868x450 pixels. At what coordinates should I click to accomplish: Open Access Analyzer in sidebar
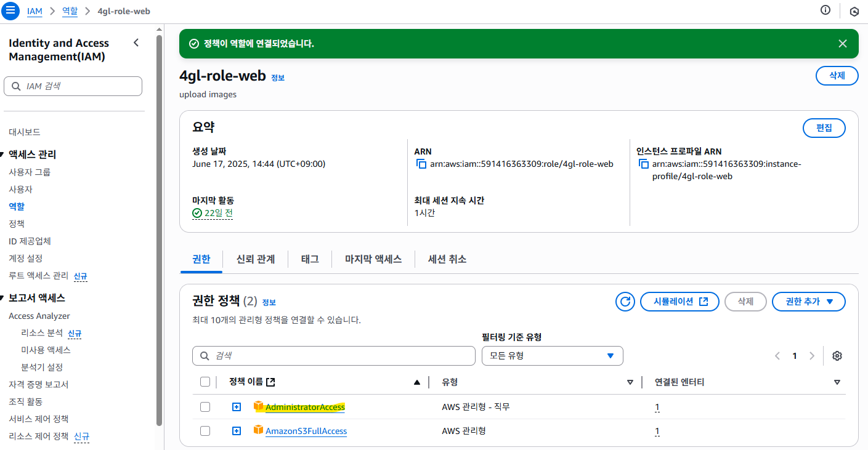tap(39, 316)
